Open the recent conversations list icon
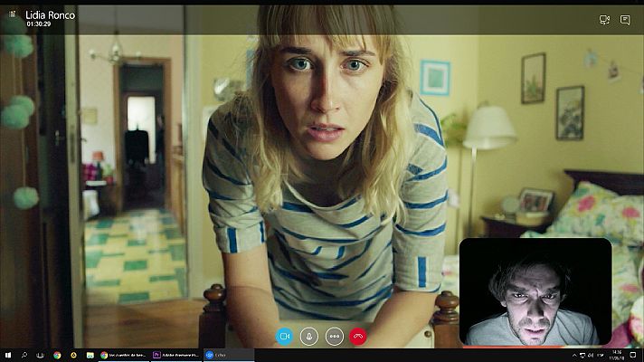 [x=12, y=14]
